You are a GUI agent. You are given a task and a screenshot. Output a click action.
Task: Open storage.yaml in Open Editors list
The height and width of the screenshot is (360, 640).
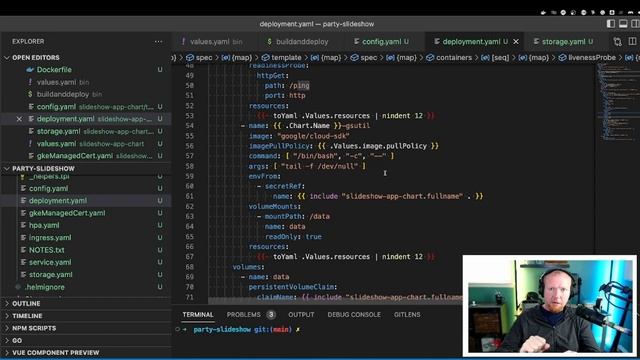(86, 131)
